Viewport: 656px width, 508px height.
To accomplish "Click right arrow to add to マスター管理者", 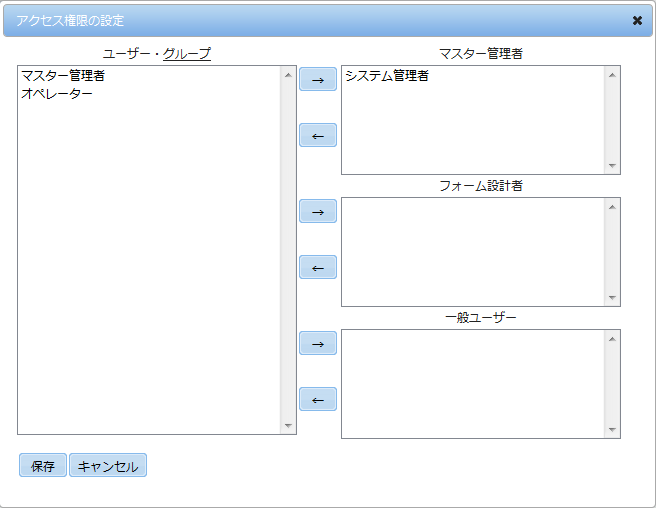I will point(318,79).
